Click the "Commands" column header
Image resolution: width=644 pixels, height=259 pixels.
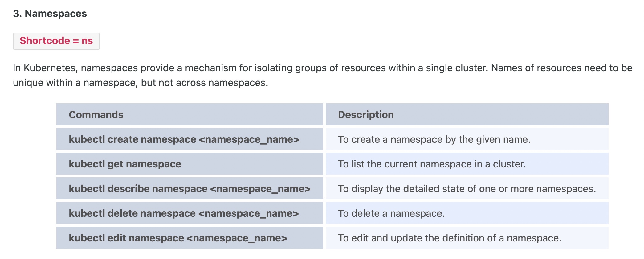coord(190,114)
